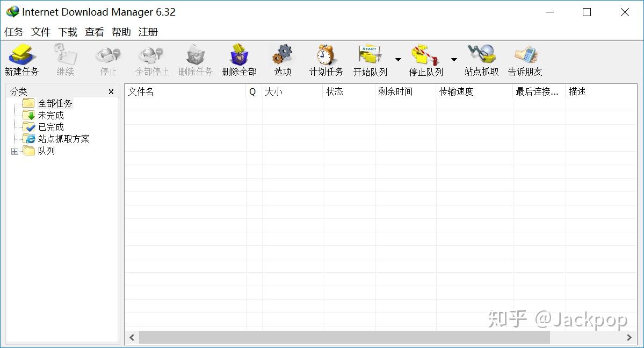Sort by 传输速度 column header

coord(474,91)
